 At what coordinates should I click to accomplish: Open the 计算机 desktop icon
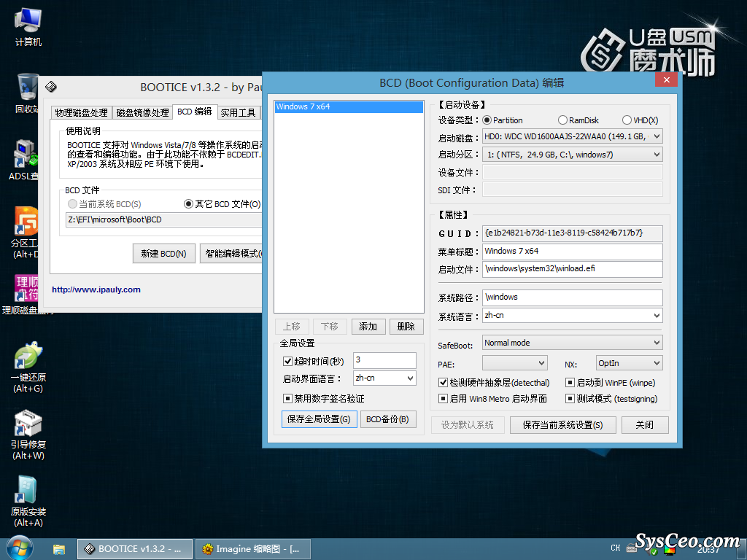click(x=28, y=27)
